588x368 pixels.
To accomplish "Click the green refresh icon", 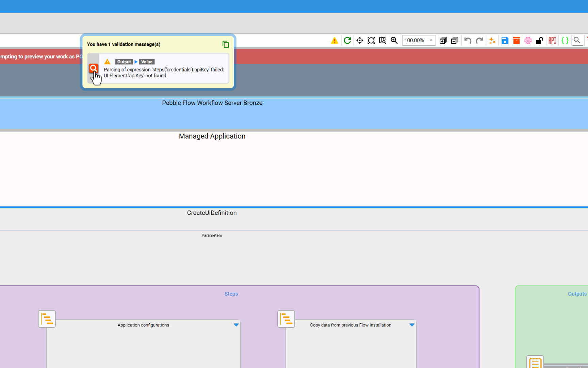I will click(x=347, y=41).
